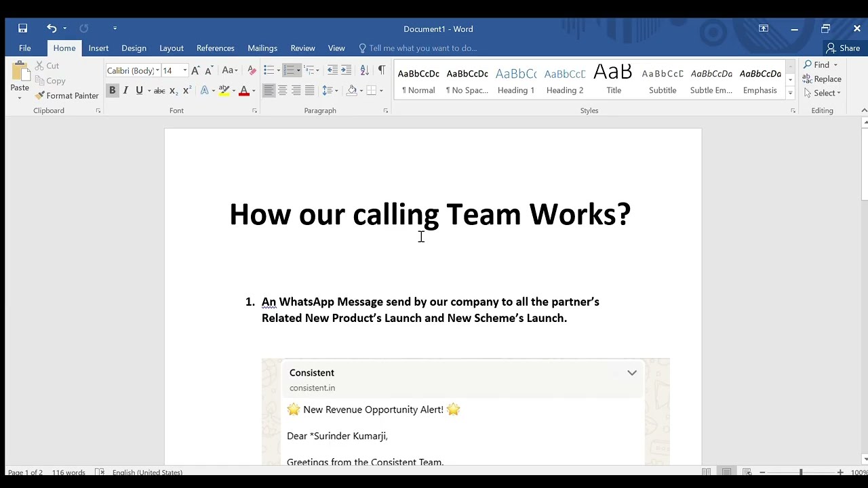The height and width of the screenshot is (488, 868).
Task: Align text right
Action: (296, 90)
